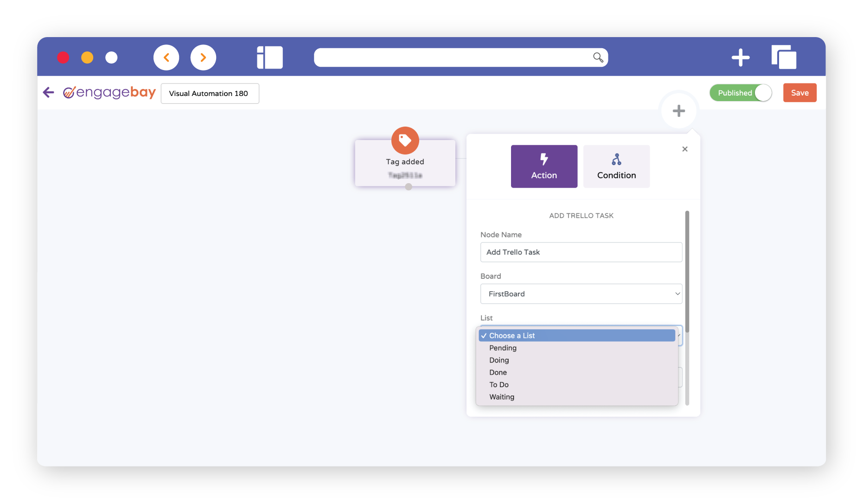Click the duplicate windows icon
Screen dimensions: 863x504
point(784,57)
